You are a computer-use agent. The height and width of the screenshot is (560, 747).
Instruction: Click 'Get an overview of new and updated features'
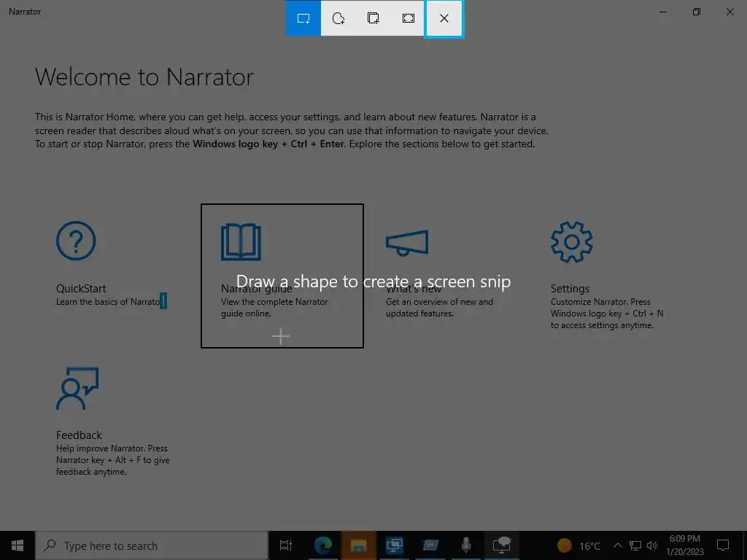click(439, 308)
